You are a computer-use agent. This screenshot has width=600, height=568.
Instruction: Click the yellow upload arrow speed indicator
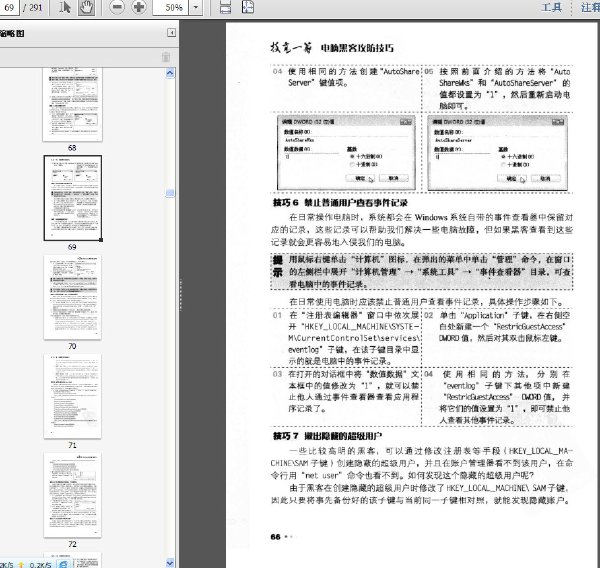[21, 565]
